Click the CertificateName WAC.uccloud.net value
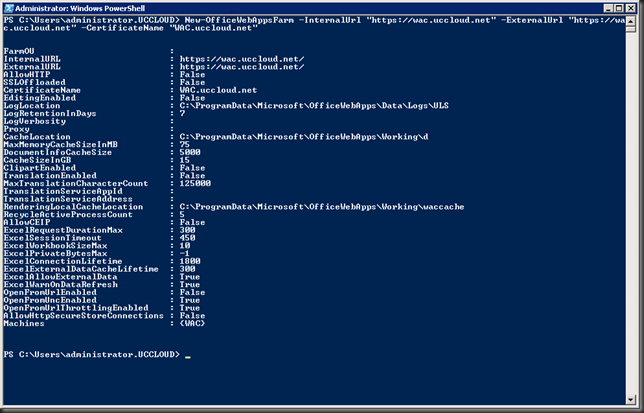Image resolution: width=644 pixels, height=413 pixels. coord(218,90)
